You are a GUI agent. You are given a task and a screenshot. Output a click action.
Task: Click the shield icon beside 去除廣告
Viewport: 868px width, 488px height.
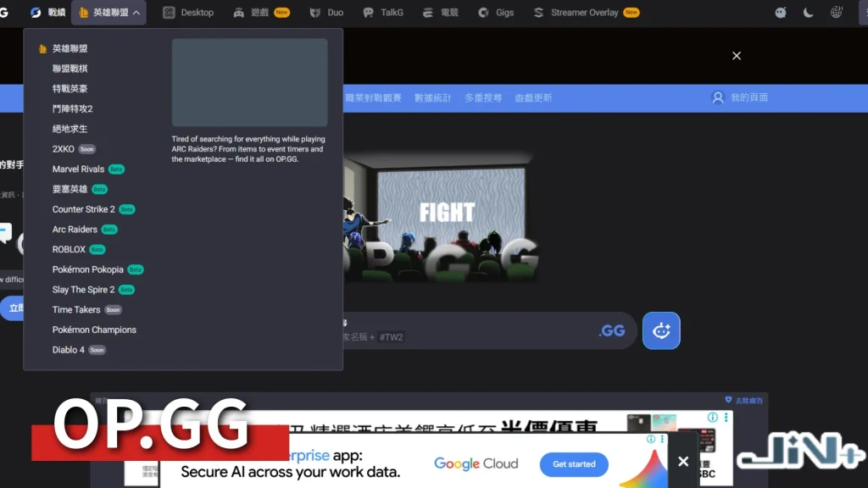click(728, 400)
